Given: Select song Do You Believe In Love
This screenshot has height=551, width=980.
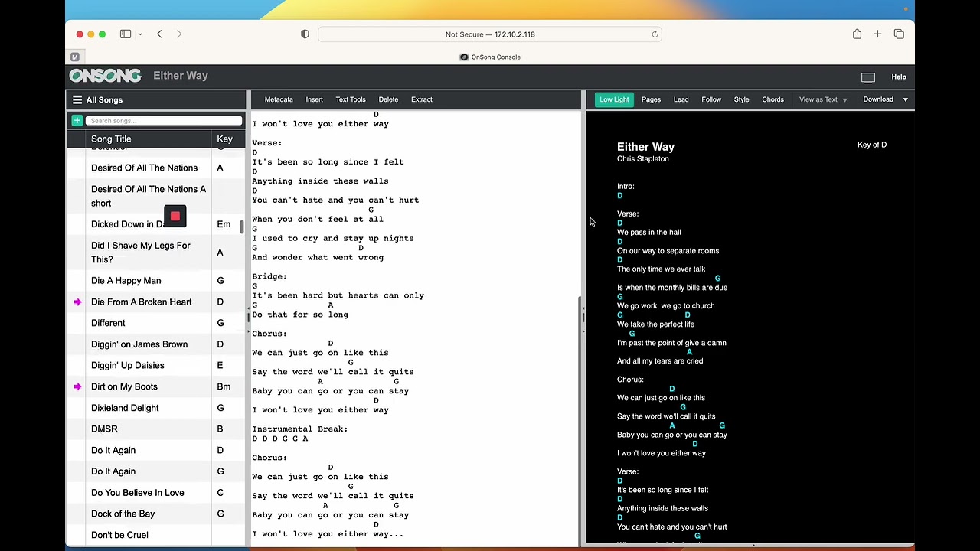Looking at the screenshot, I should (137, 493).
